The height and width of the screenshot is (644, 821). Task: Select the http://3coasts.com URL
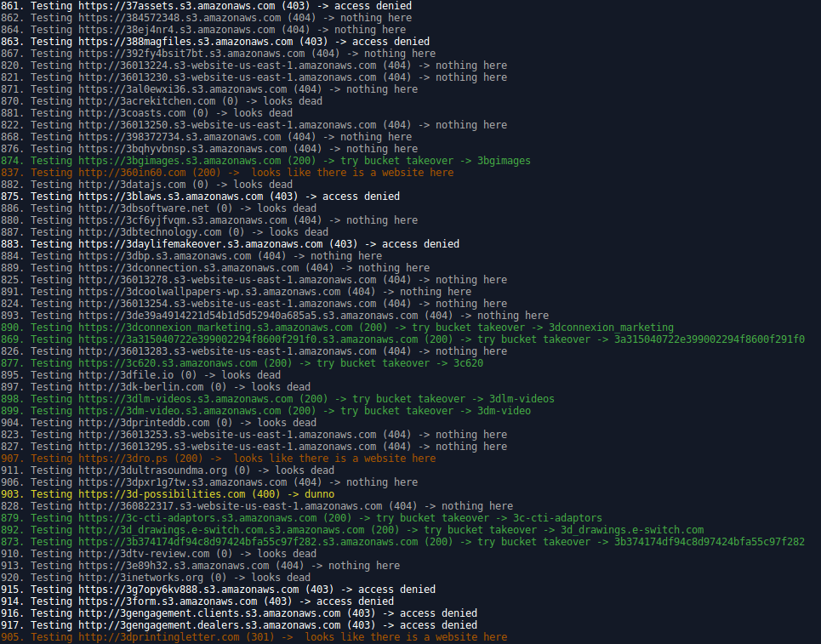pos(133,113)
